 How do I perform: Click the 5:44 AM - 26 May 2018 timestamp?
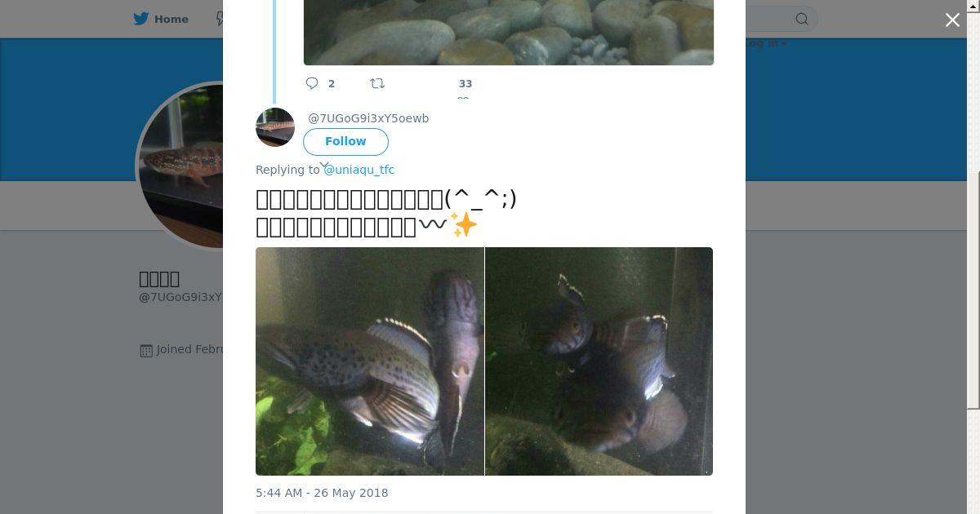tap(322, 493)
